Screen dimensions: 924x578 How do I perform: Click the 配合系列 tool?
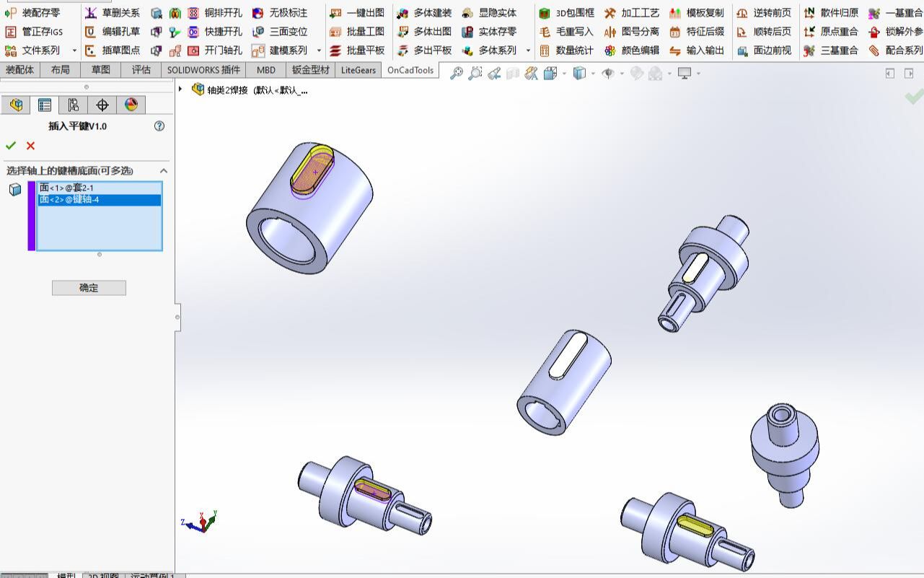(x=895, y=50)
